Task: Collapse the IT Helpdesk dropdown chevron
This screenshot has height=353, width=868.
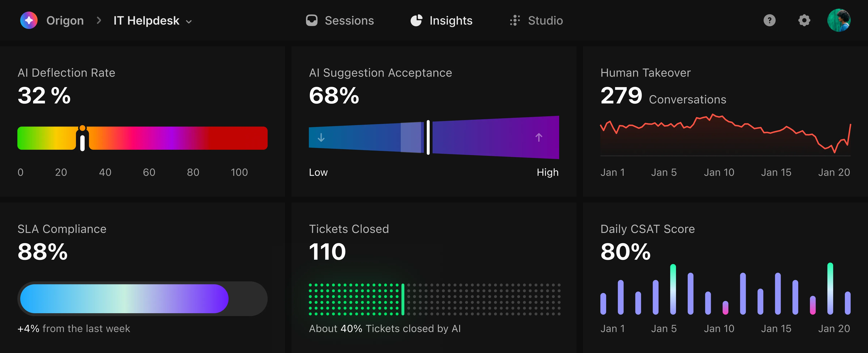Action: tap(189, 21)
